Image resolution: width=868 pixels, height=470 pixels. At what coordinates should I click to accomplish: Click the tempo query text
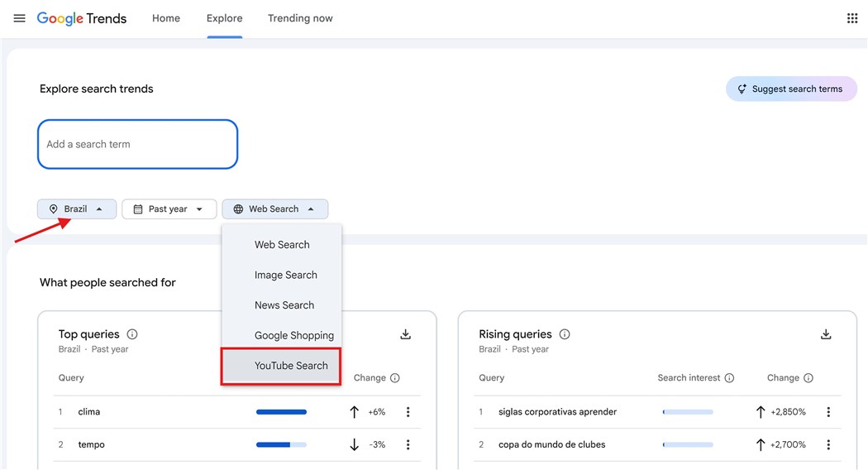[x=91, y=444]
